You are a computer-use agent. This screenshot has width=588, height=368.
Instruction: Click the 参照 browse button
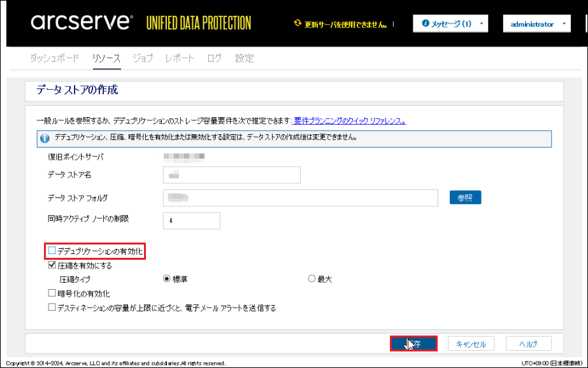pyautogui.click(x=466, y=197)
